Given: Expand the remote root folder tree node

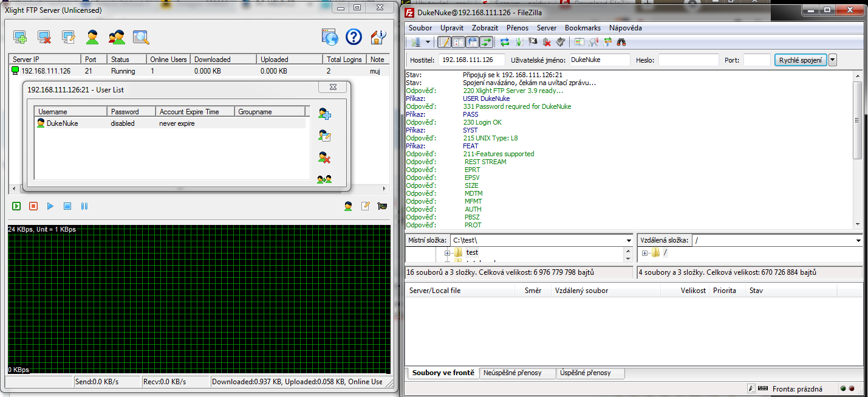Looking at the screenshot, I should click(644, 253).
